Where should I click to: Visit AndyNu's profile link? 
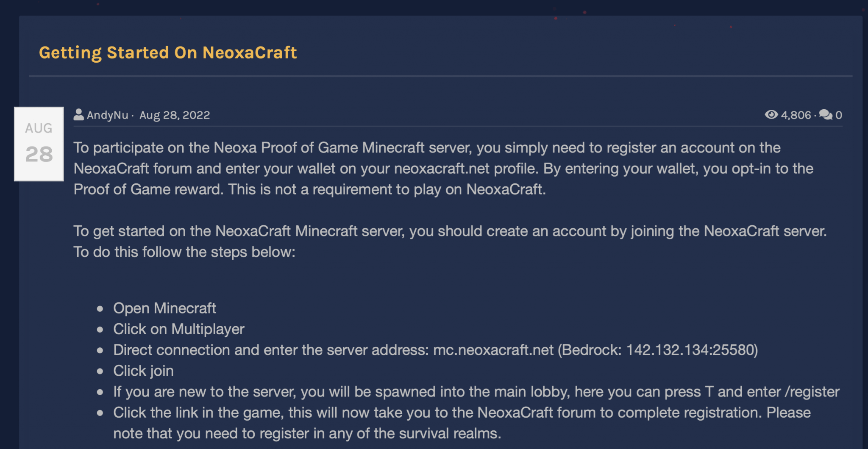(x=107, y=115)
